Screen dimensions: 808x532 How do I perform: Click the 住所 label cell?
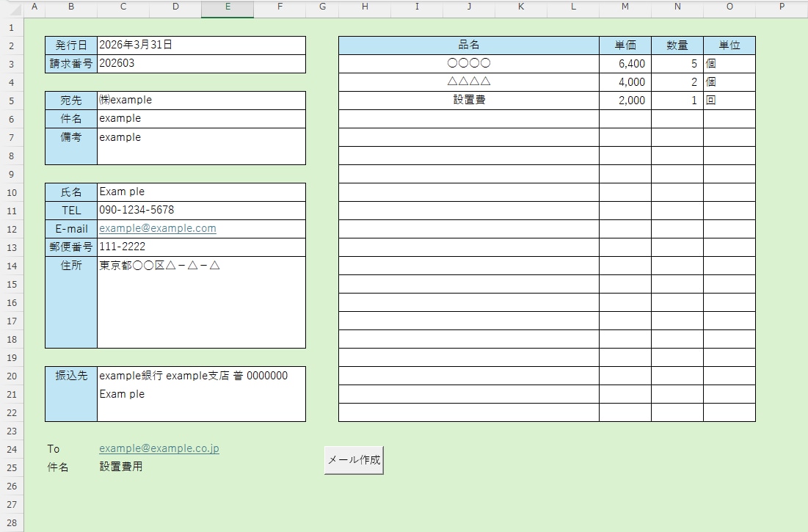point(71,302)
